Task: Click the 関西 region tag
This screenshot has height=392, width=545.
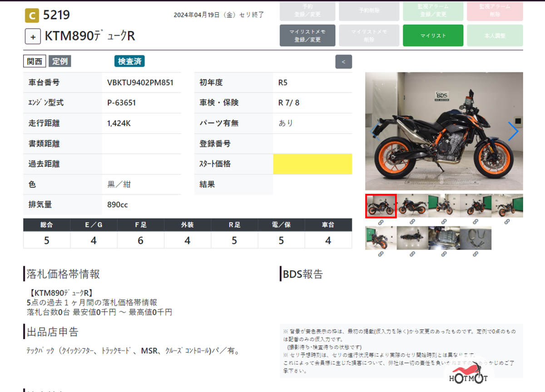Action: [x=35, y=61]
